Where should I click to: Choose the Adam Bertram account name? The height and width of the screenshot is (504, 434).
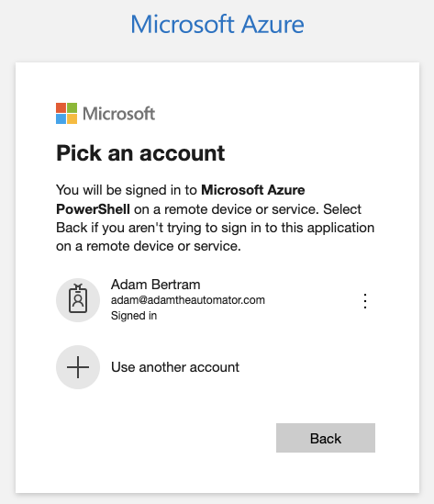[155, 285]
